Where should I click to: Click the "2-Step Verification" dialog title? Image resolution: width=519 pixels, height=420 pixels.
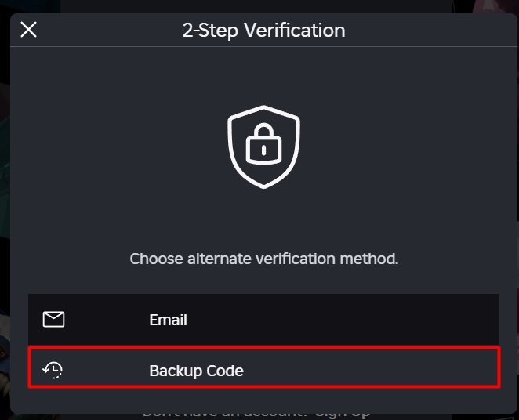coord(263,31)
